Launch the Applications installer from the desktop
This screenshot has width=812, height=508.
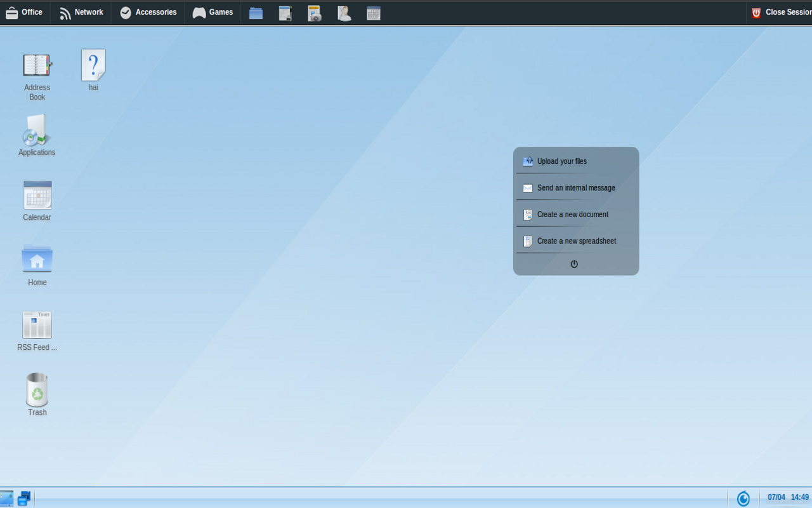(x=37, y=135)
